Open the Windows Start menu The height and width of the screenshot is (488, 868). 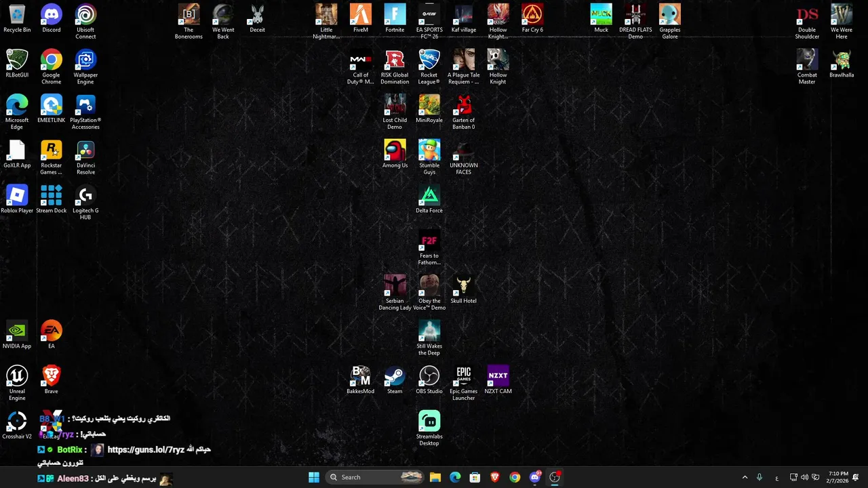pyautogui.click(x=313, y=477)
